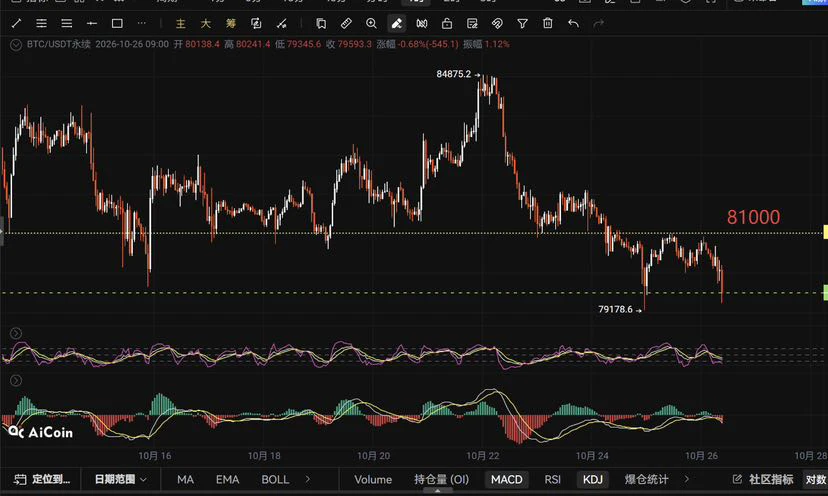Open the ruler measurement tool

[346, 23]
